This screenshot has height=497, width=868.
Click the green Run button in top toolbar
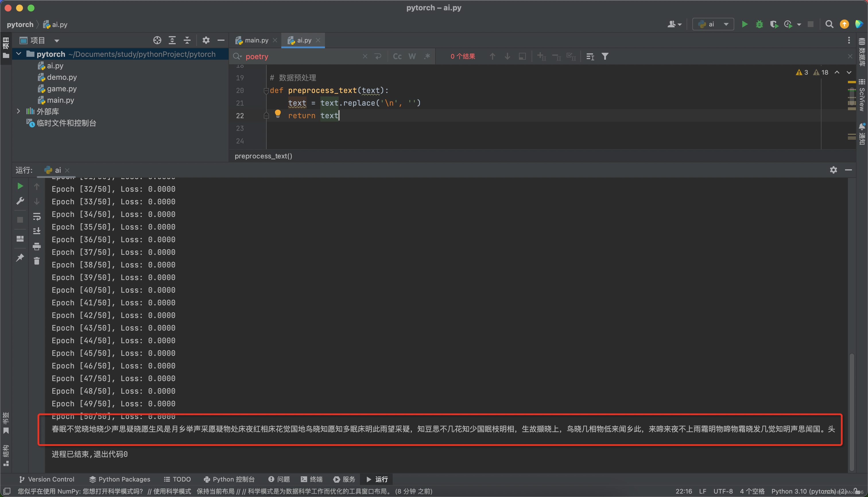[745, 24]
